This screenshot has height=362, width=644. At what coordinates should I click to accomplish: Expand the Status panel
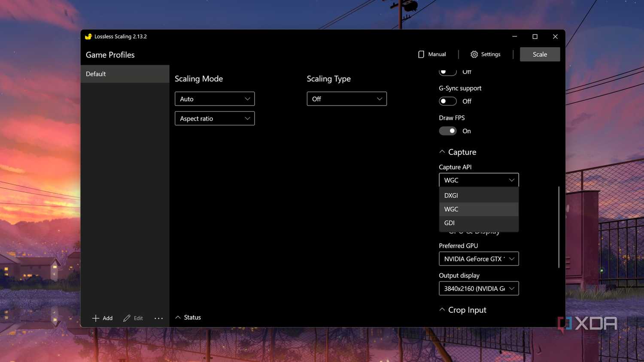coord(178,317)
